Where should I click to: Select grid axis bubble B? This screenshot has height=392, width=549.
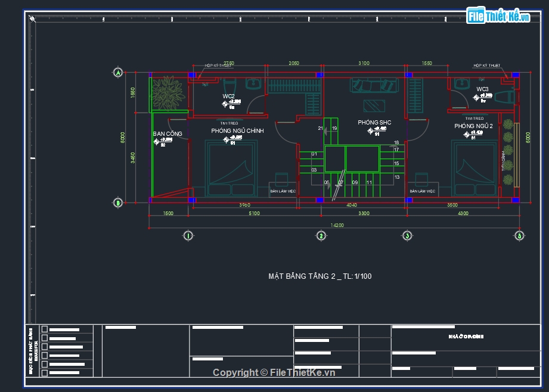coord(118,203)
